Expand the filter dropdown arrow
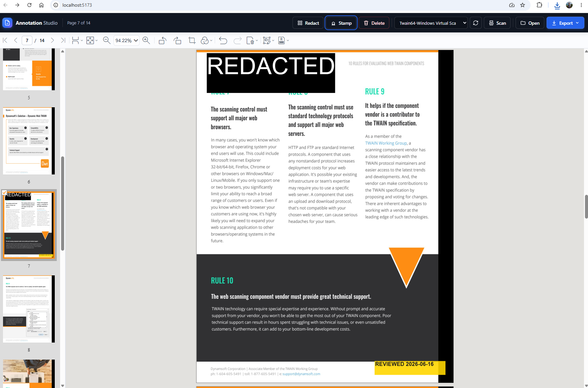Screen dimensions: 588x388 pos(211,41)
